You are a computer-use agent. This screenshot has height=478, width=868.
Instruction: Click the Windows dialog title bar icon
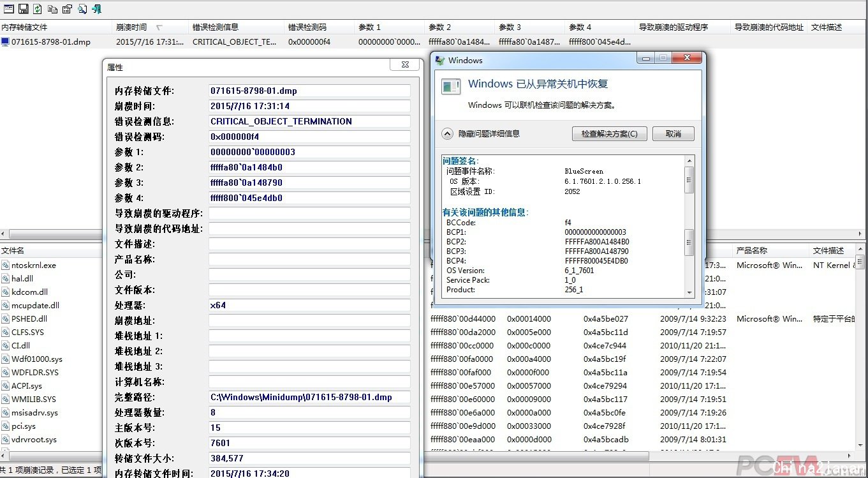440,61
